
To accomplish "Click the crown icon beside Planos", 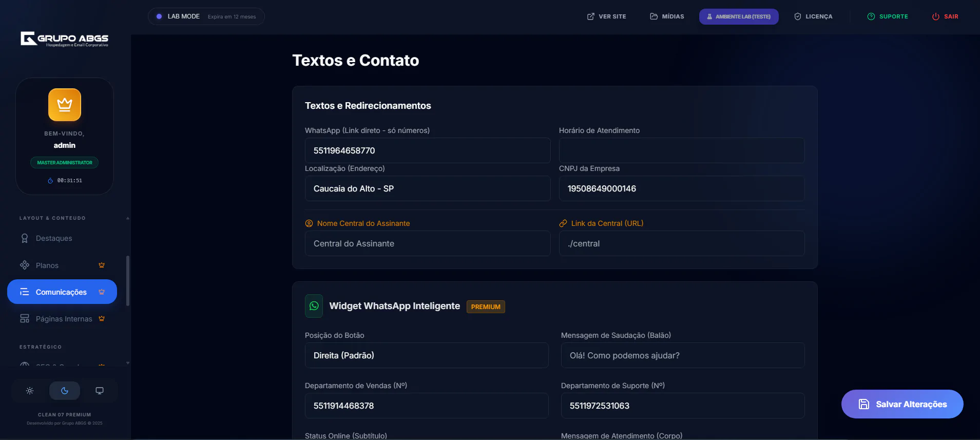I will [x=102, y=265].
